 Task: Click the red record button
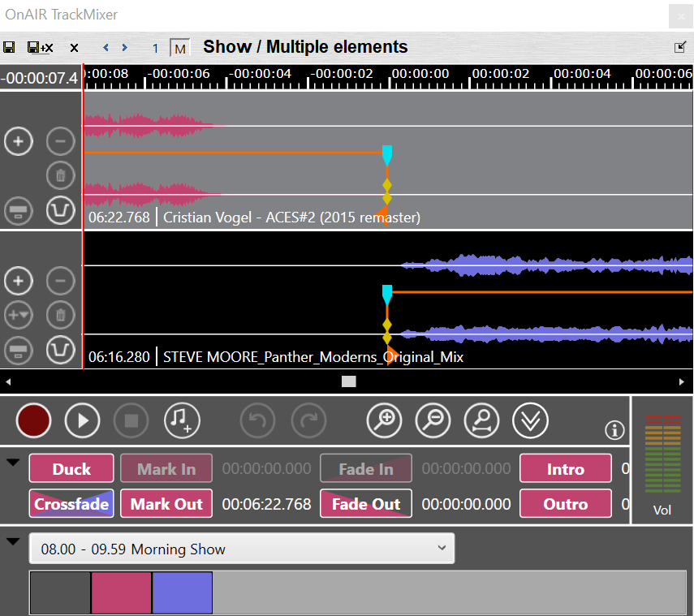[33, 420]
